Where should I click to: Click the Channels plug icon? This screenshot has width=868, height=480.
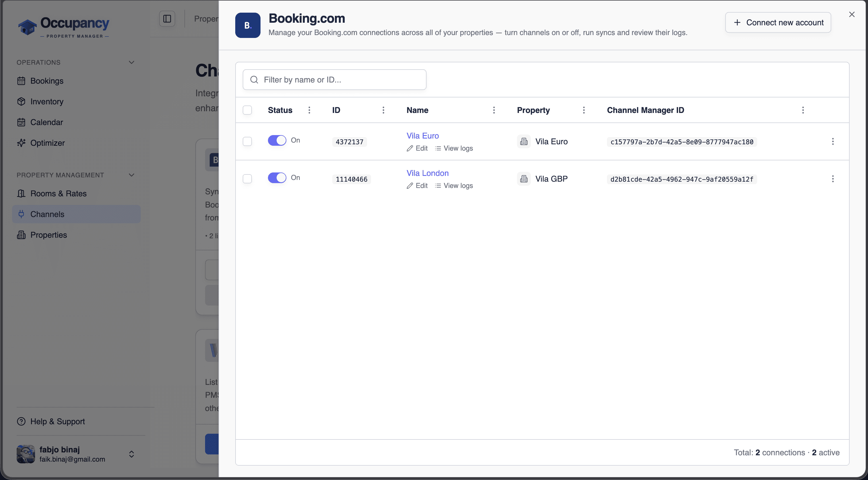(x=21, y=214)
